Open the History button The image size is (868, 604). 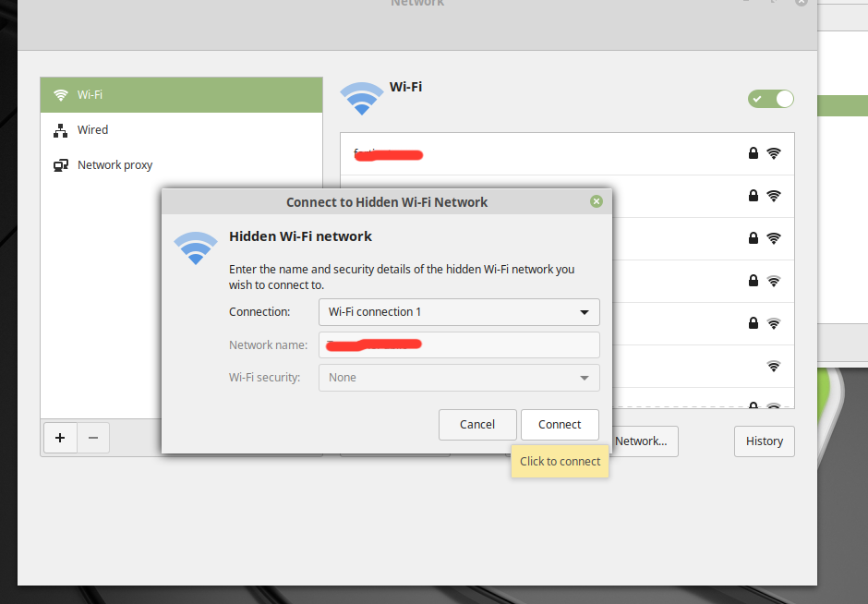pos(764,441)
